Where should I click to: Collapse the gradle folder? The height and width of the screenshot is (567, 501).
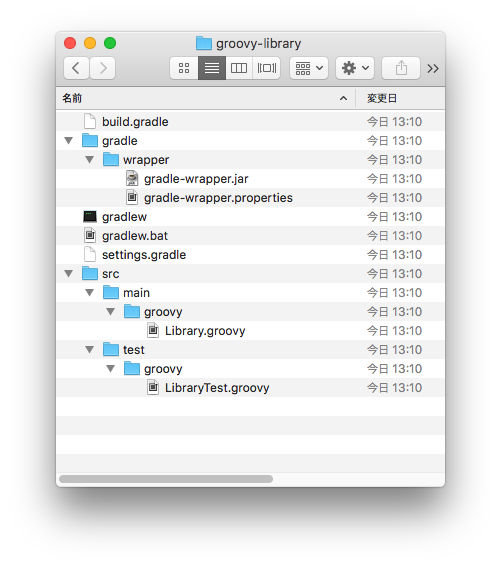coord(69,141)
